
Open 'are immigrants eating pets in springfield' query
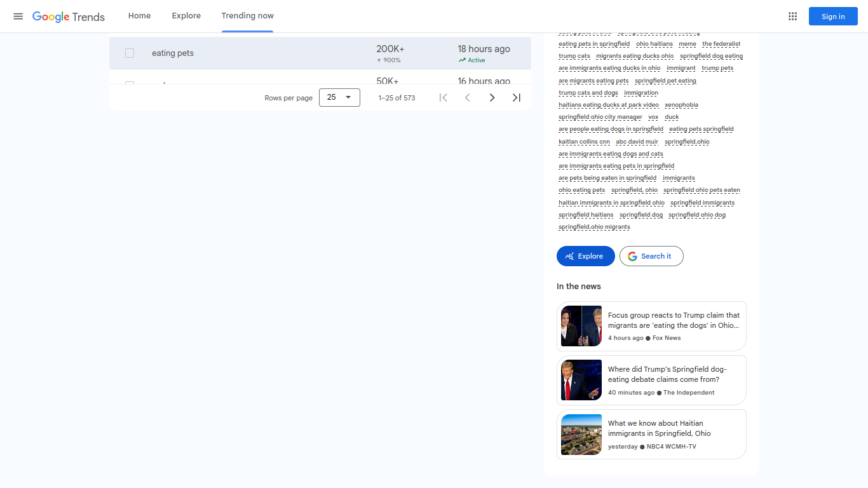pos(616,166)
